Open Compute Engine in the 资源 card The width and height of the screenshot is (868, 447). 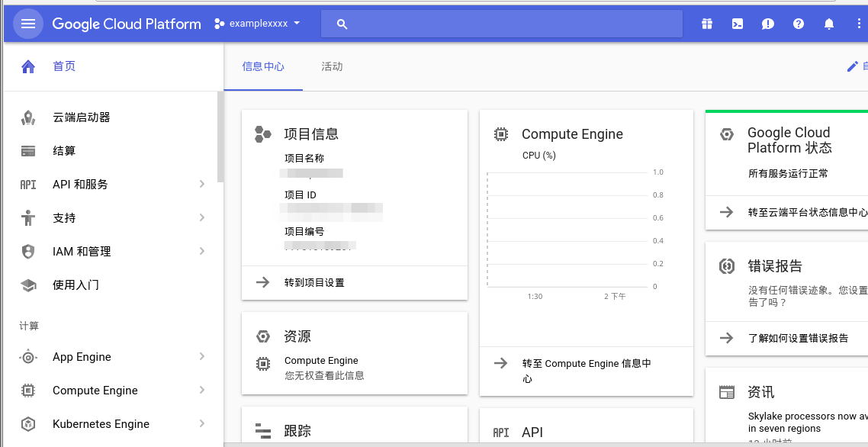[321, 361]
